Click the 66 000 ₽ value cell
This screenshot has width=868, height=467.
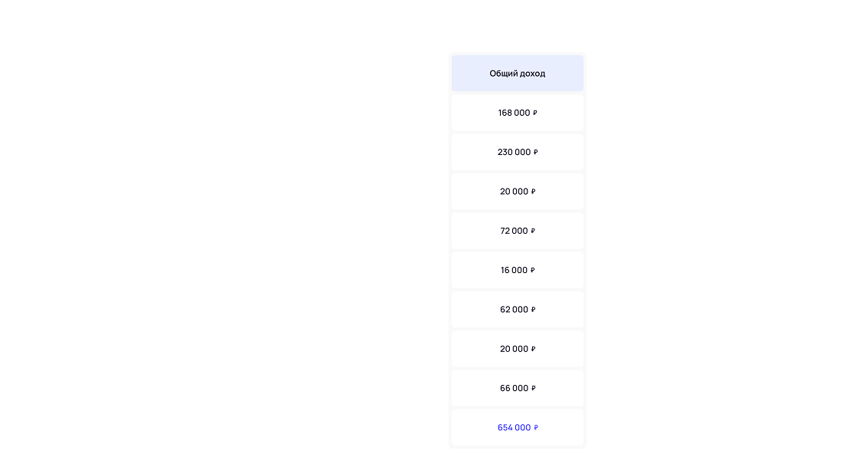(517, 388)
